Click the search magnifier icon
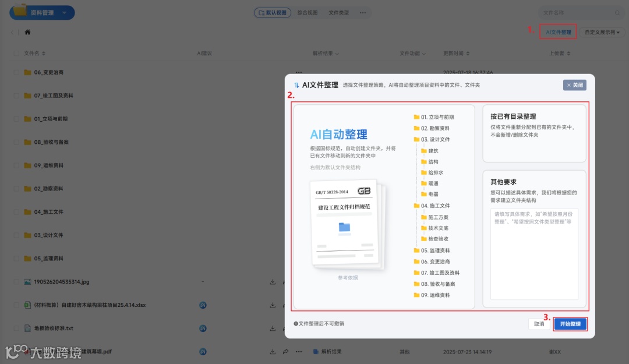 tap(617, 13)
